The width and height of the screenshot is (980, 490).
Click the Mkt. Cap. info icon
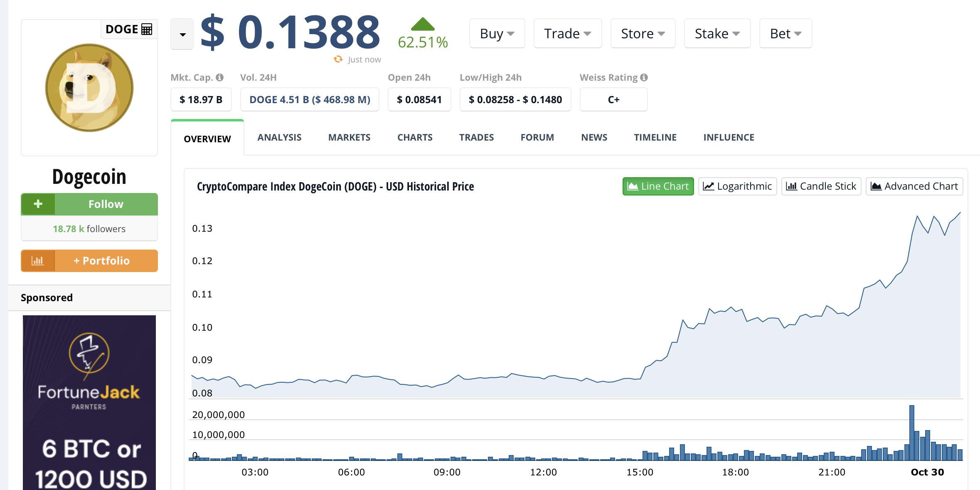pyautogui.click(x=220, y=77)
